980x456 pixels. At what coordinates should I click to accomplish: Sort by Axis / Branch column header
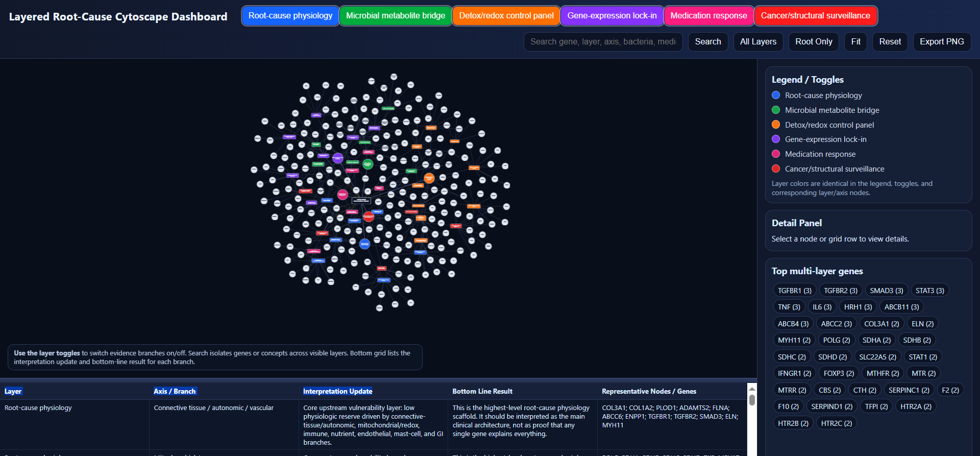pos(175,391)
